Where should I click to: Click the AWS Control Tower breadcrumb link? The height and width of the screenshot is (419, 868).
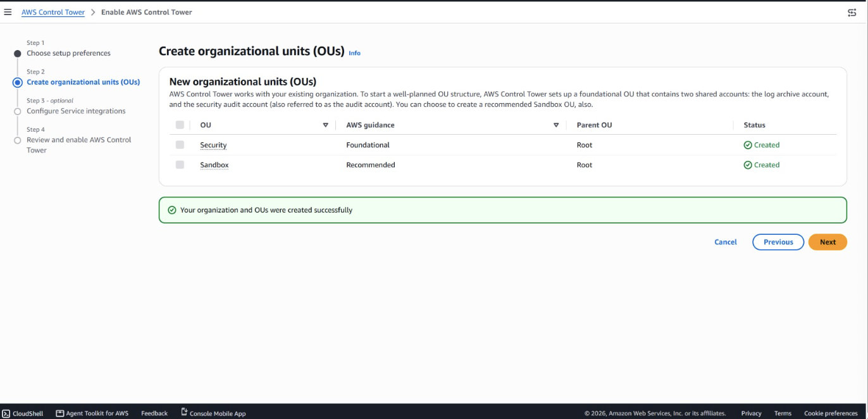click(53, 12)
